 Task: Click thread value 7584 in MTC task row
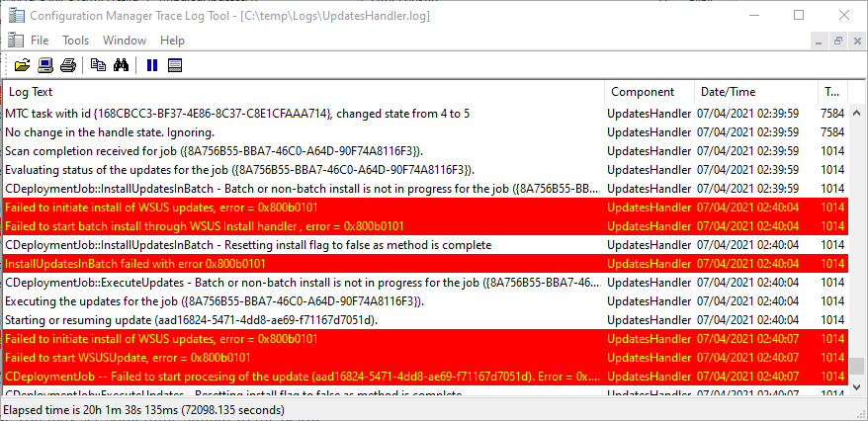tap(832, 114)
